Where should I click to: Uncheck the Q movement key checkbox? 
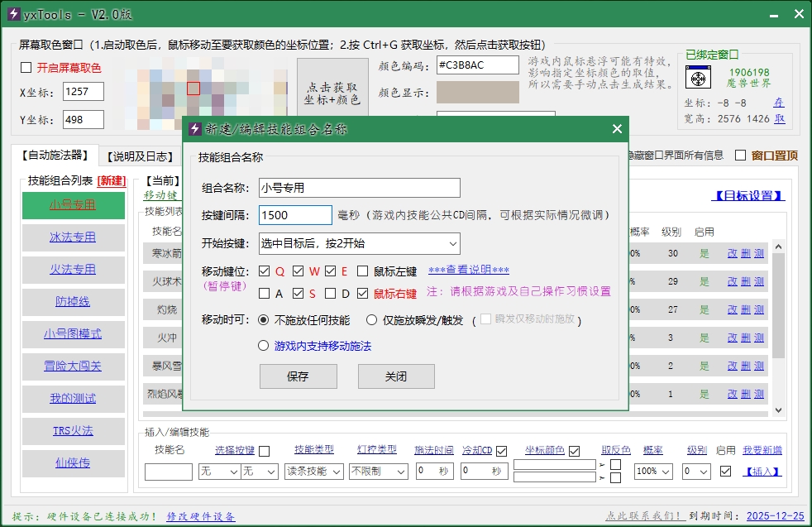coord(265,271)
